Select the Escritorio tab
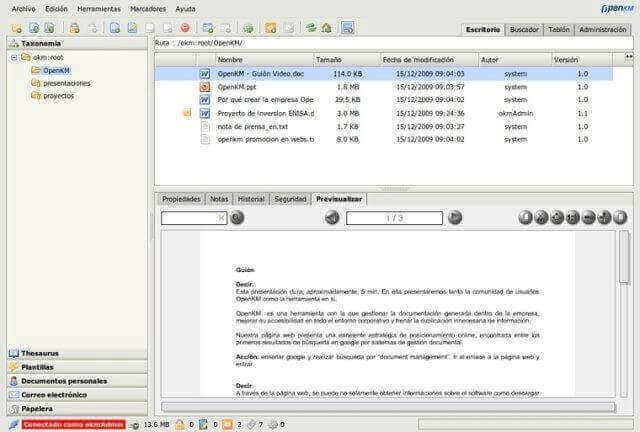 pos(483,29)
